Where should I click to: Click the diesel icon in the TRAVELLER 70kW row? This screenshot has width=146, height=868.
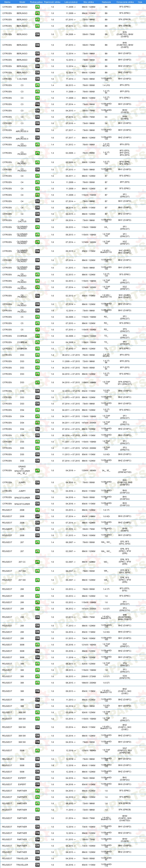[x=37, y=858]
